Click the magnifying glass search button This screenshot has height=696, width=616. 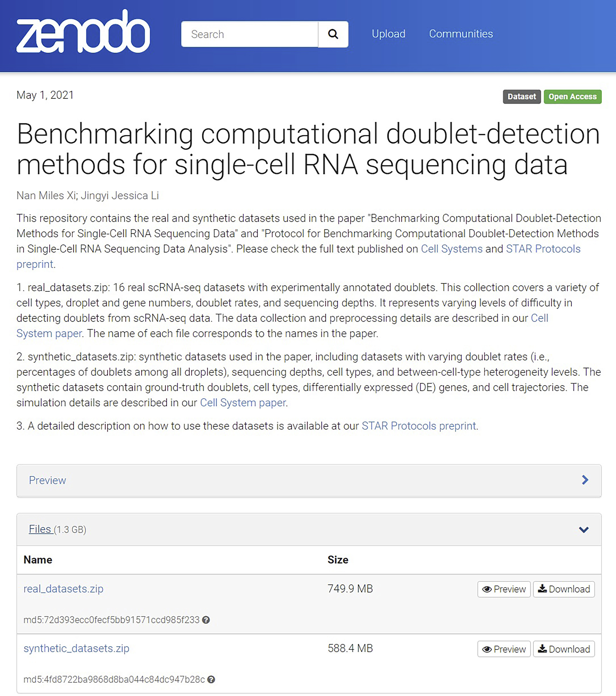point(333,34)
